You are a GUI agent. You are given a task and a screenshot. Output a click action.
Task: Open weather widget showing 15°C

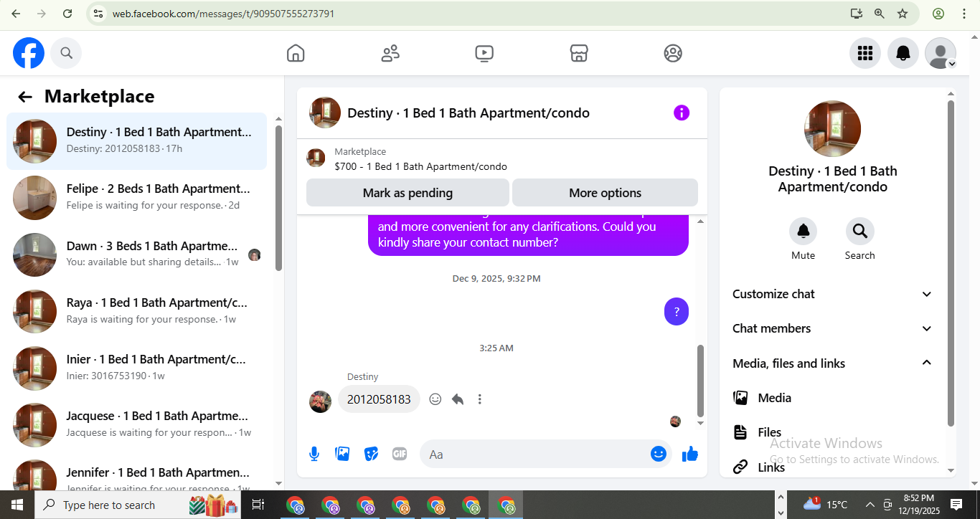[x=825, y=505]
